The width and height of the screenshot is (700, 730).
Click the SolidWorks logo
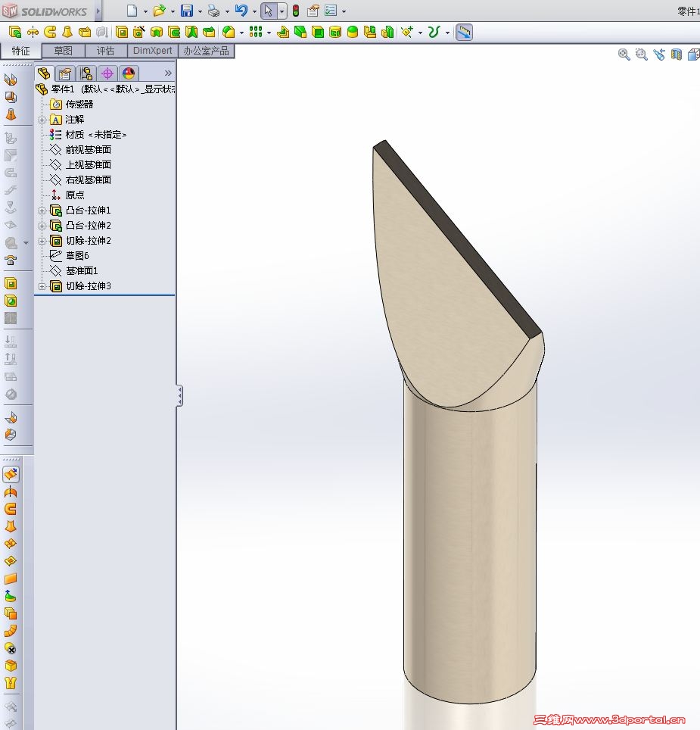point(44,11)
